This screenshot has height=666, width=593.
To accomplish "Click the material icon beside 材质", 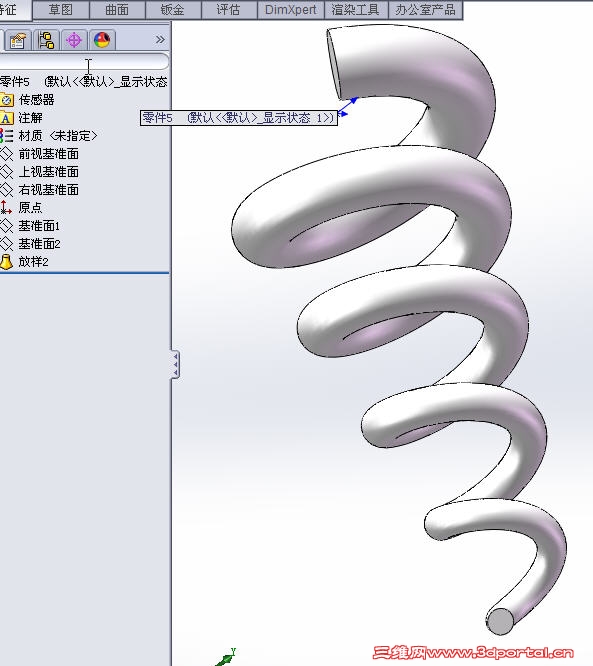I will click(x=6, y=135).
